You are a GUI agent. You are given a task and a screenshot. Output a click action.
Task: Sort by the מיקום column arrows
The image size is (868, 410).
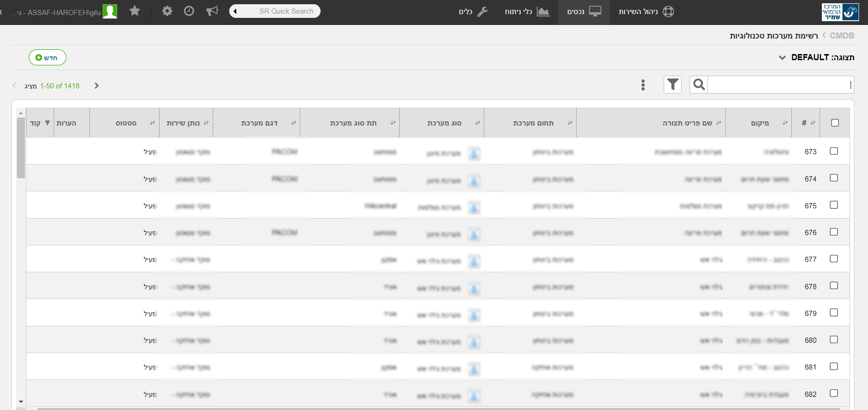point(785,123)
